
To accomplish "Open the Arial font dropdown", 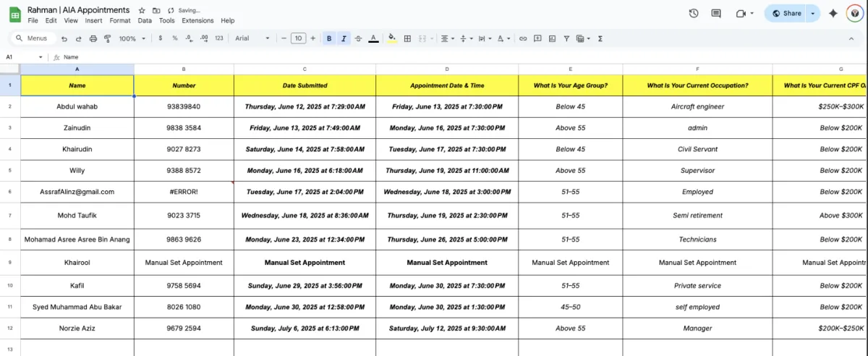I will click(252, 38).
